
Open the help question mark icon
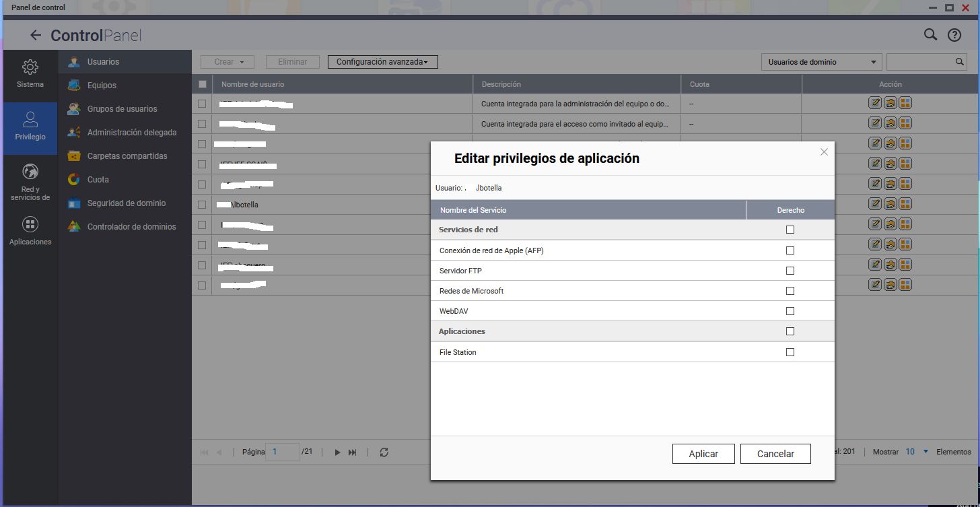pyautogui.click(x=954, y=36)
